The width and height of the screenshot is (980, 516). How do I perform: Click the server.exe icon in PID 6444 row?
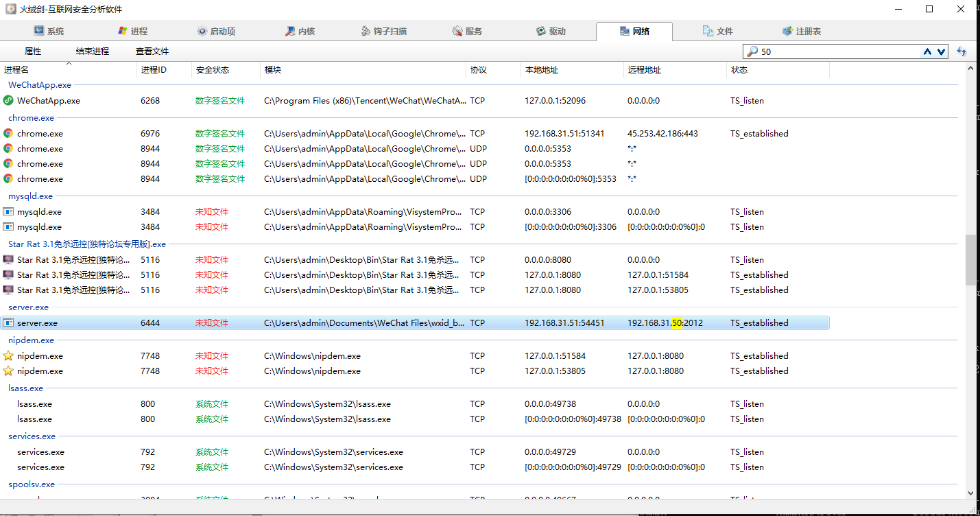[x=8, y=322]
